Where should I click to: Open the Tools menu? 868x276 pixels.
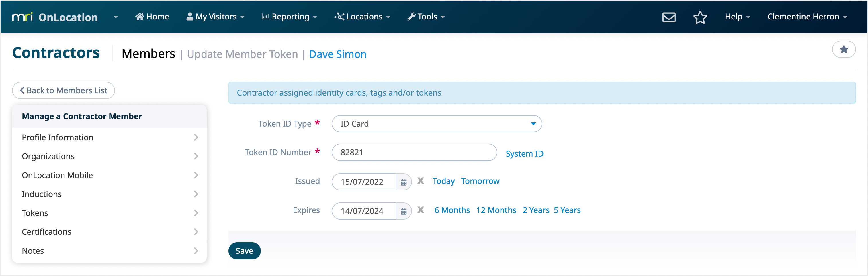426,17
